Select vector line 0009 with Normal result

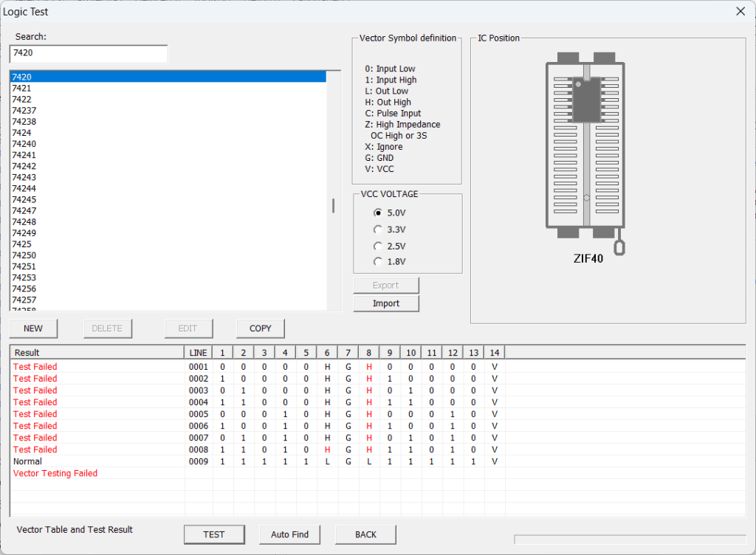coord(198,461)
